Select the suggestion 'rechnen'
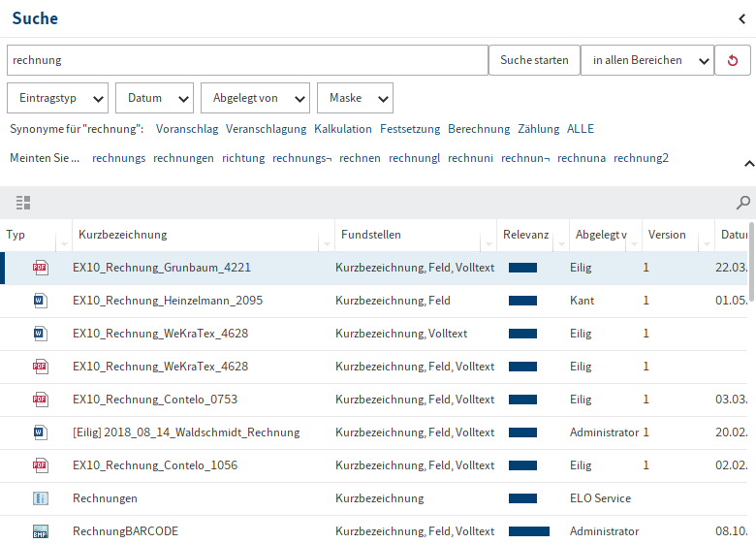Screen dimensions: 756x544 pos(360,158)
